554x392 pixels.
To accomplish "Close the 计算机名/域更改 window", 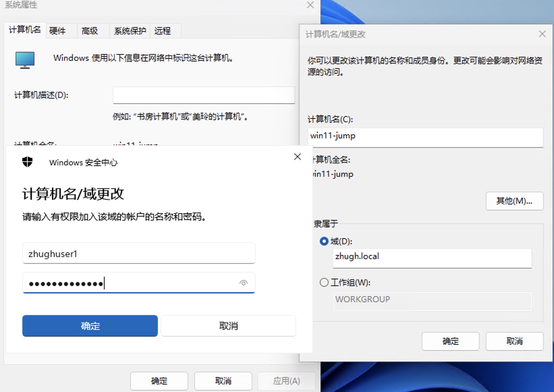I will tap(542, 34).
